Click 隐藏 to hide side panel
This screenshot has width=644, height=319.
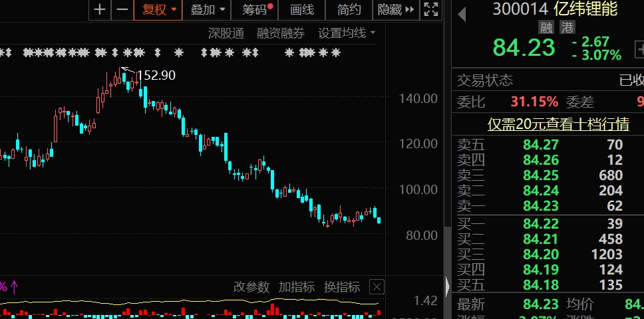coord(396,9)
